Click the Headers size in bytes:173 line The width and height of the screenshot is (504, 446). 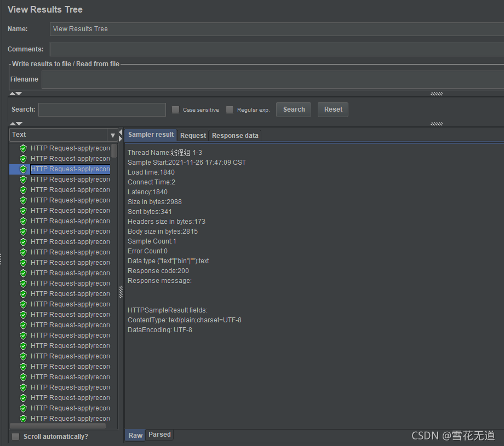(x=166, y=222)
